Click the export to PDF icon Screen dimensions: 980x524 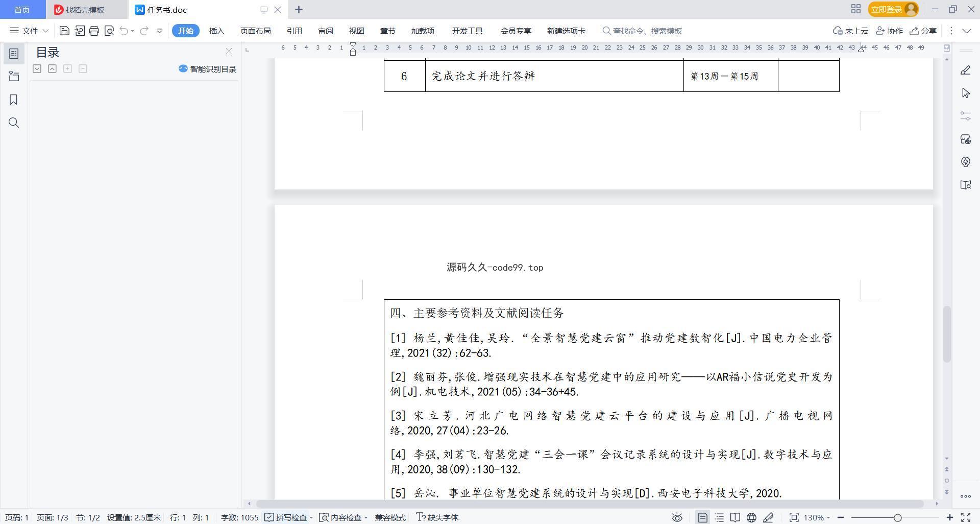point(79,31)
